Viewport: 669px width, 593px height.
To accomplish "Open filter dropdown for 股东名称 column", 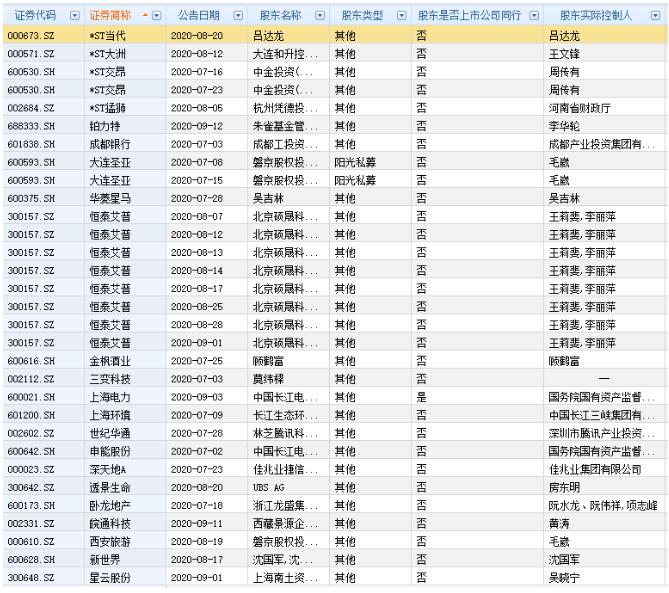I will (x=320, y=16).
